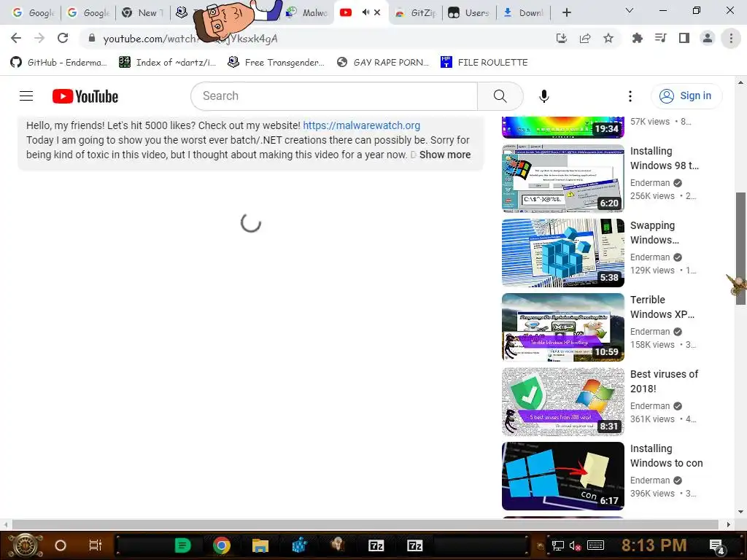747x560 pixels.
Task: Install app icon in address bar
Action: coord(562,38)
